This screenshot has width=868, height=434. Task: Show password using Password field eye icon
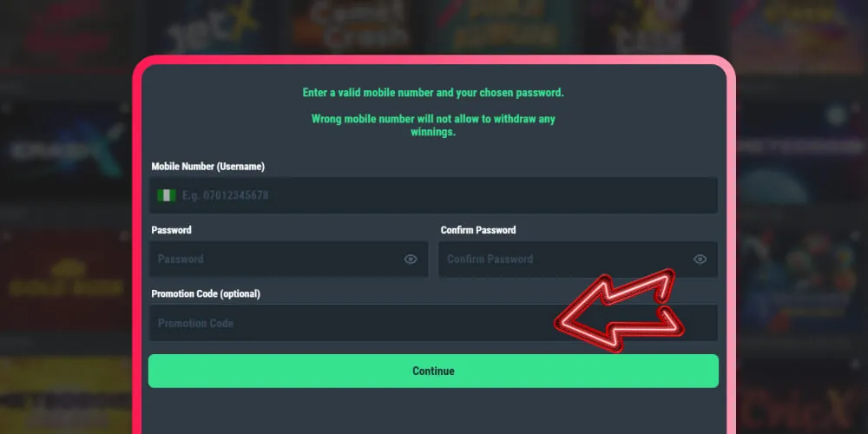pyautogui.click(x=411, y=259)
